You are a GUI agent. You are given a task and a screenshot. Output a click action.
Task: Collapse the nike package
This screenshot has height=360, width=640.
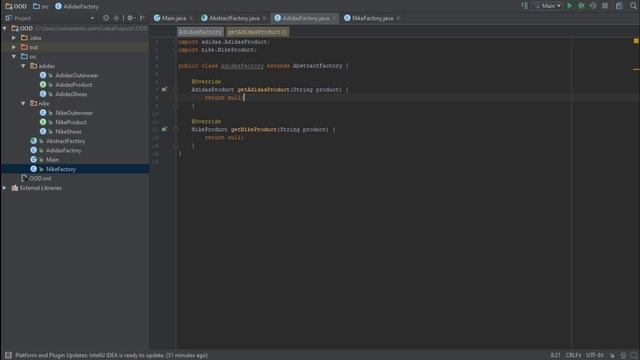pyautogui.click(x=24, y=103)
